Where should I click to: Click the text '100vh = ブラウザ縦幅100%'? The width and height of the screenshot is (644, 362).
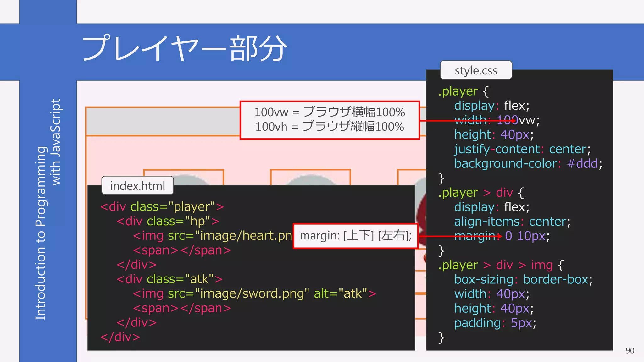(330, 127)
